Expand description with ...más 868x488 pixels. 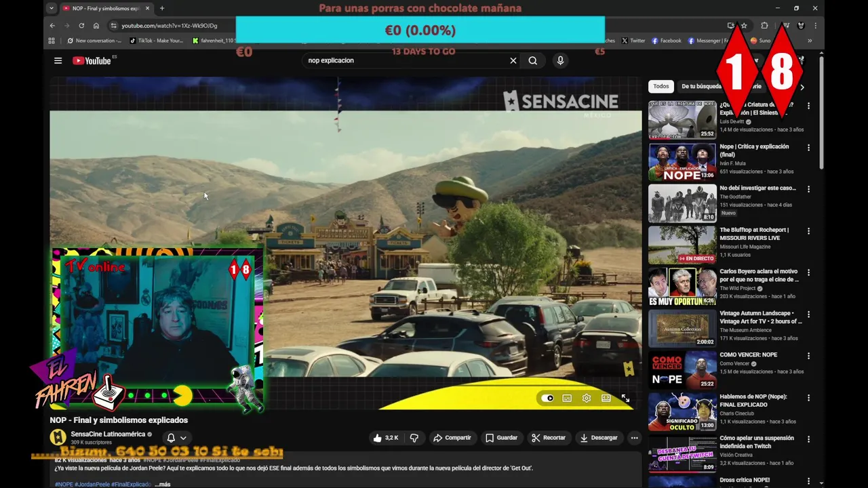(163, 485)
